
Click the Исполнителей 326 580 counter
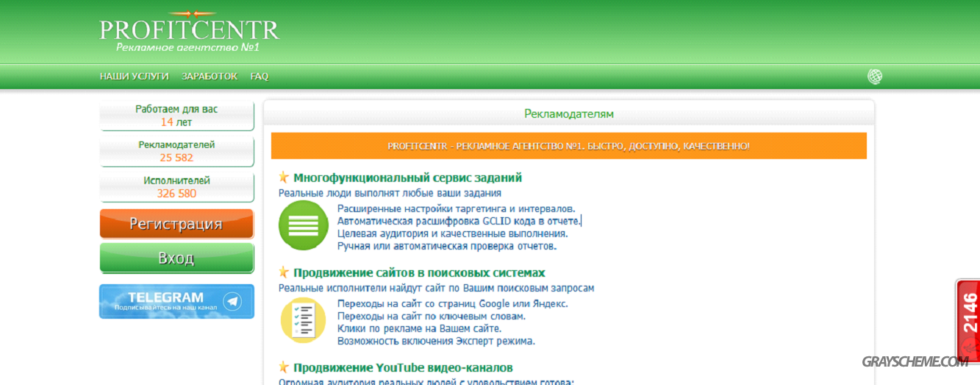[x=176, y=187]
